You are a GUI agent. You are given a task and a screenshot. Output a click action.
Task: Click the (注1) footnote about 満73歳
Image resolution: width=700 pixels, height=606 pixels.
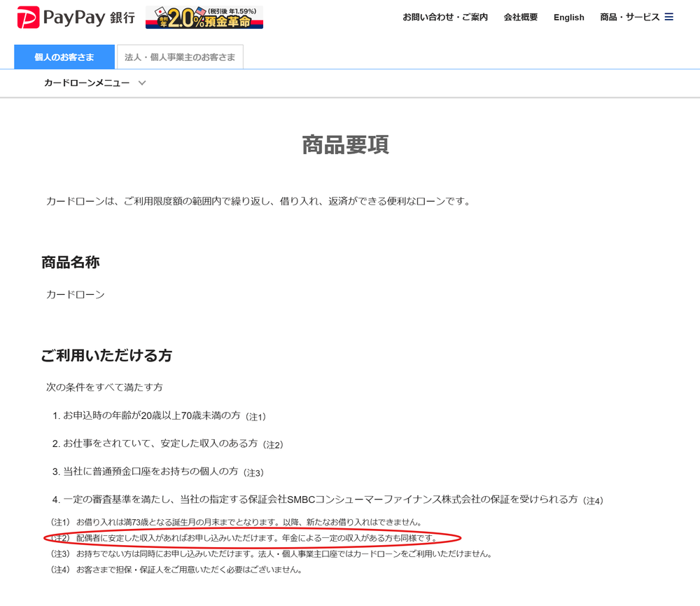tap(236, 522)
